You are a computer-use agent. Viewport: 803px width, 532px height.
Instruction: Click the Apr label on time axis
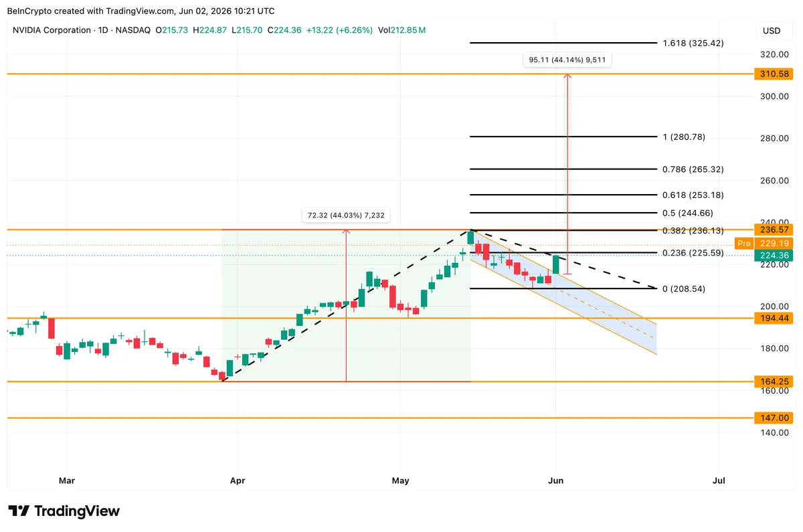pos(239,480)
